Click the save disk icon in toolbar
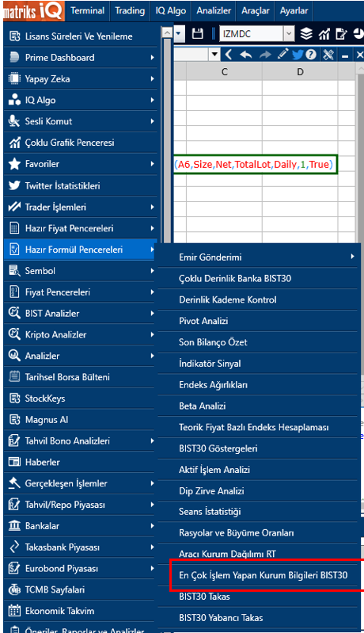Screen dimensions: 364x633 point(198,34)
